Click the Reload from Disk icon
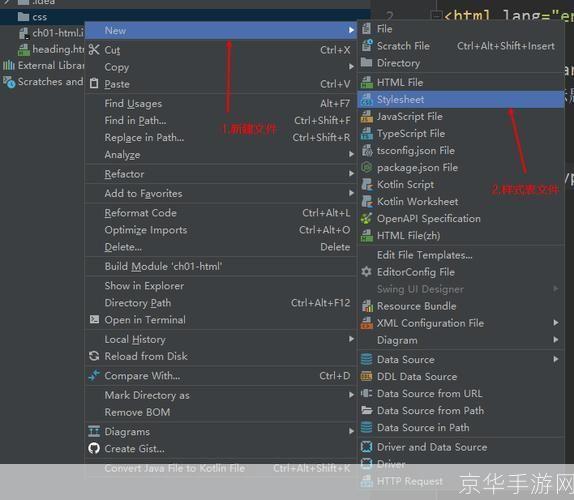 coord(94,356)
